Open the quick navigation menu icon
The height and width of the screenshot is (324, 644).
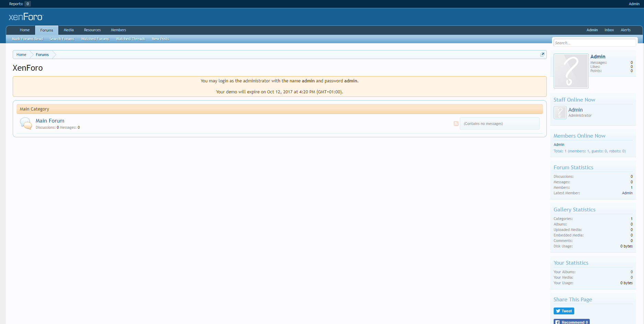[x=542, y=54]
